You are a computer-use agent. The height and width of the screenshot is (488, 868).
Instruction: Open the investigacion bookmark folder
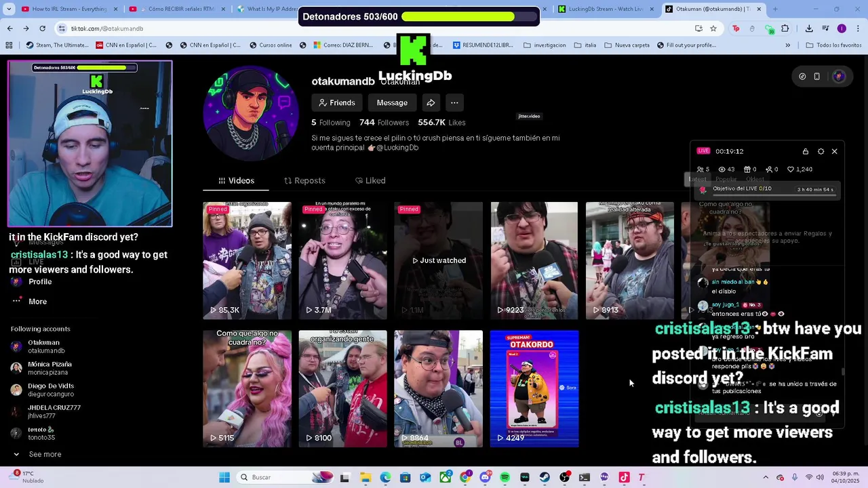545,45
